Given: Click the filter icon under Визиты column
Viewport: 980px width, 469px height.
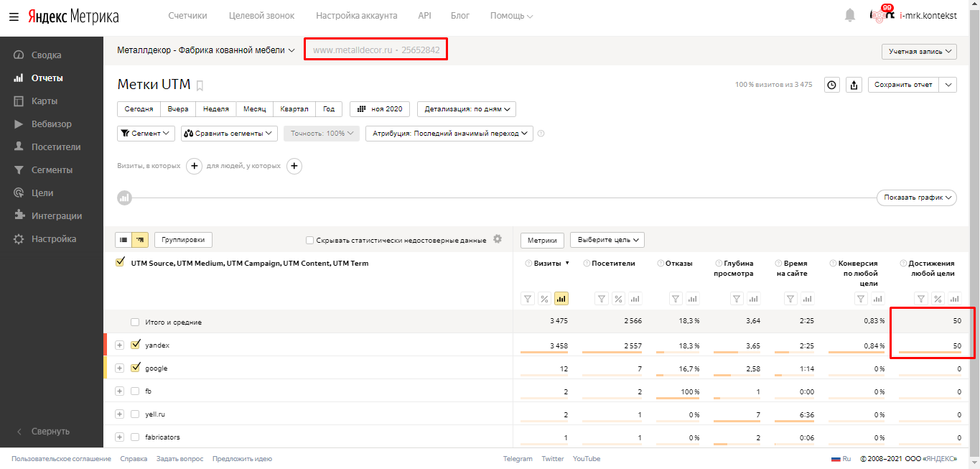Looking at the screenshot, I should [528, 299].
